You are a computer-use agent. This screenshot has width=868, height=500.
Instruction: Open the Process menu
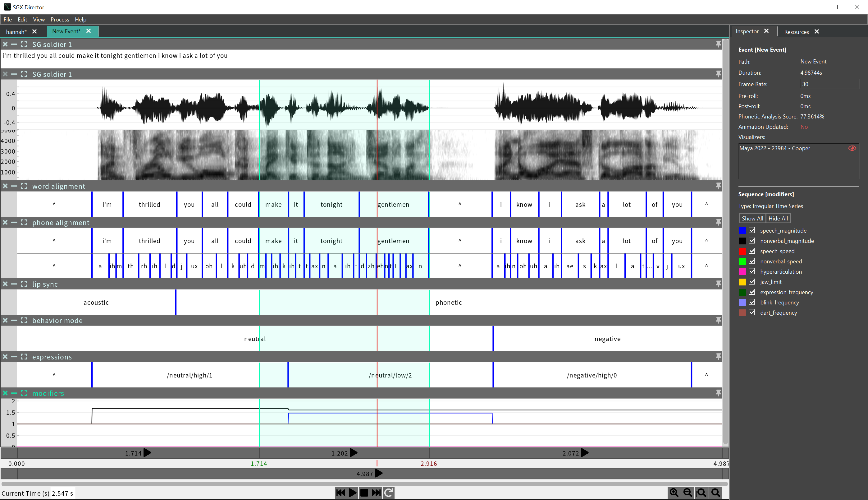(x=60, y=20)
